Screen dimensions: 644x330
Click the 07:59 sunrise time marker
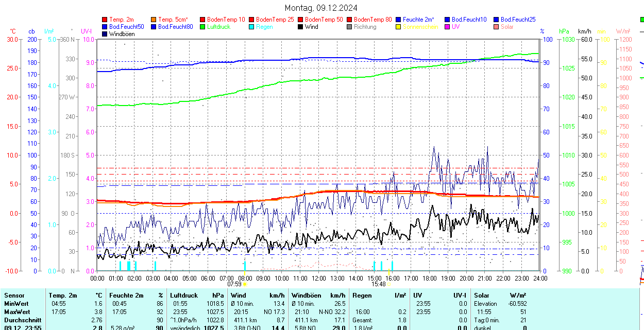(234, 284)
